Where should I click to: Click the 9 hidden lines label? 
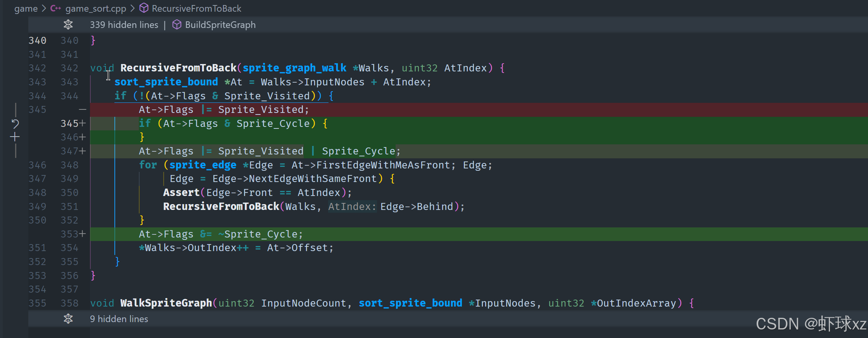[119, 319]
